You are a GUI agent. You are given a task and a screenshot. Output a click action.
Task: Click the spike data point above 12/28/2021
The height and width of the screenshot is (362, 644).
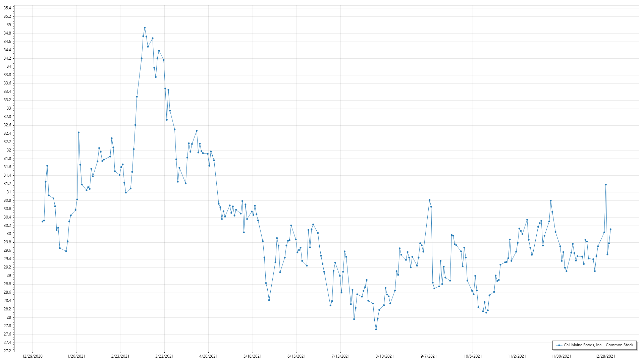tap(606, 185)
